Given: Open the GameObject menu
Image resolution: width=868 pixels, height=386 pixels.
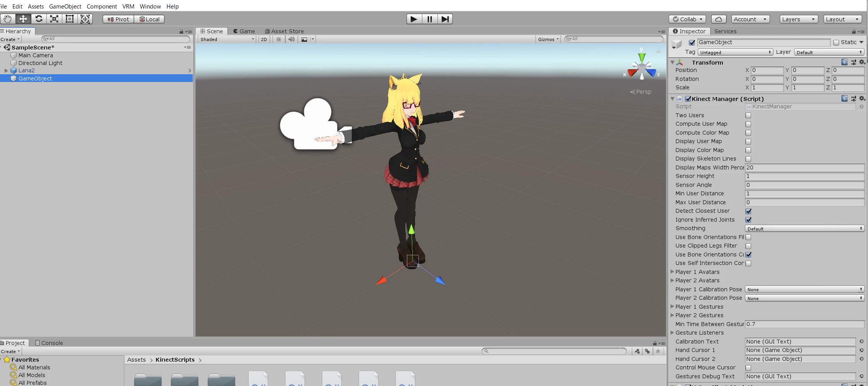Looking at the screenshot, I should [65, 7].
